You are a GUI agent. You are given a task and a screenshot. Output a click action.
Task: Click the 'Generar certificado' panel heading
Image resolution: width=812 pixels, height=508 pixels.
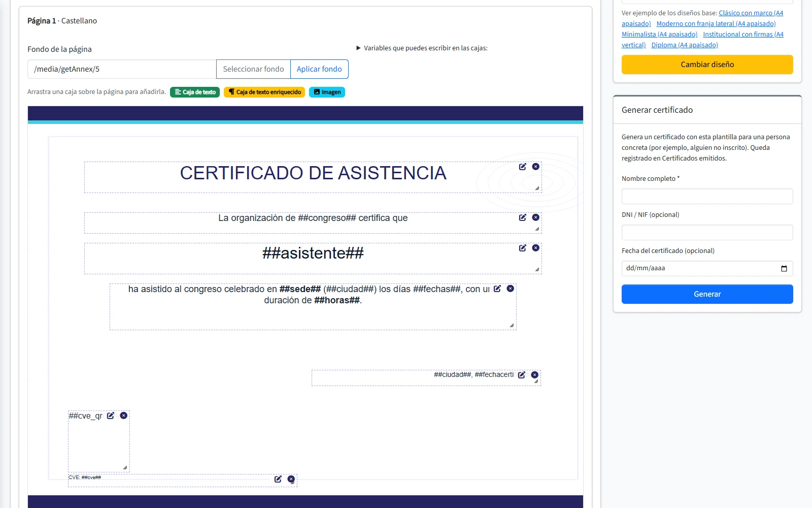coord(657,110)
